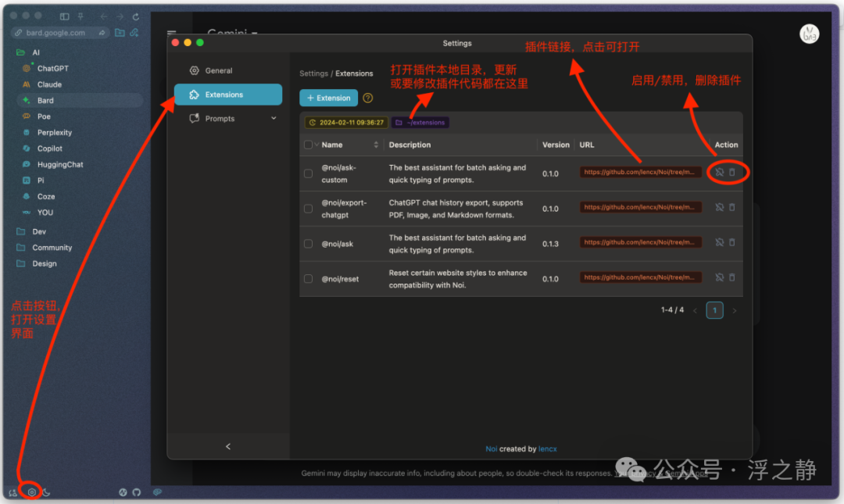
Task: Go forward with the right arrow icon
Action: coord(120,16)
